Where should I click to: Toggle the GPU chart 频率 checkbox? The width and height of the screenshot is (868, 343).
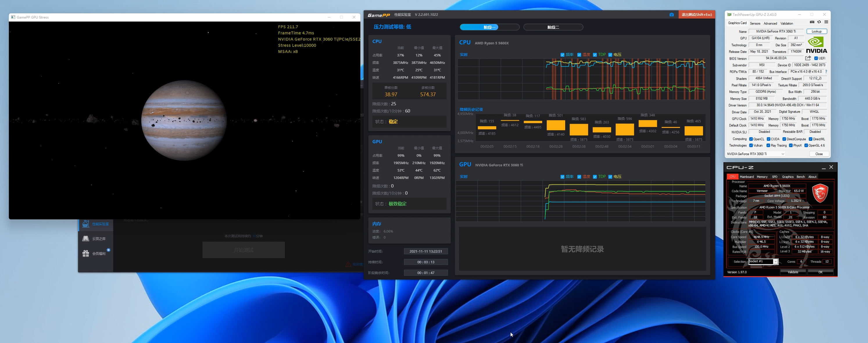point(562,176)
